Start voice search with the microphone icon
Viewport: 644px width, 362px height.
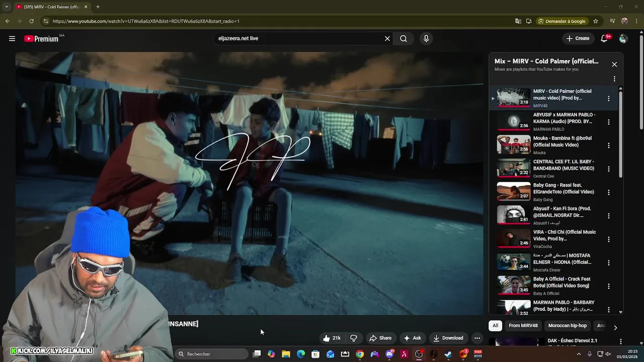[x=426, y=39]
